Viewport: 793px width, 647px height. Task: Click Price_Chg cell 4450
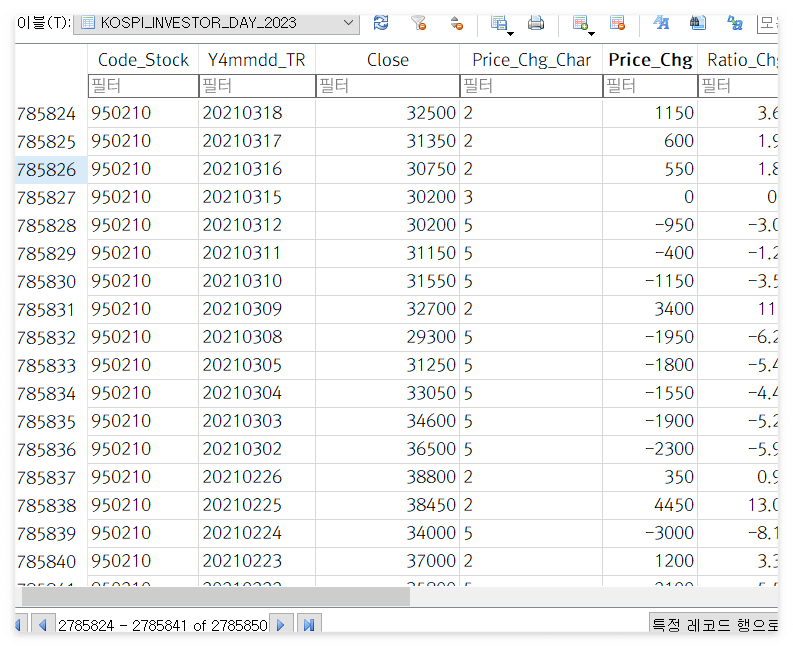[650, 505]
